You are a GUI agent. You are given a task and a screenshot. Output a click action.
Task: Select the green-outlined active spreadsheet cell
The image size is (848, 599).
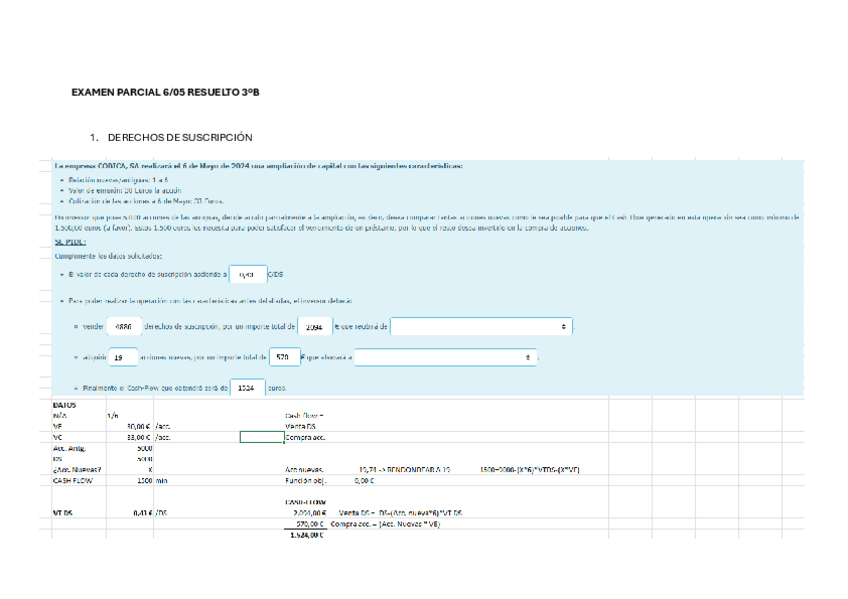(x=262, y=437)
